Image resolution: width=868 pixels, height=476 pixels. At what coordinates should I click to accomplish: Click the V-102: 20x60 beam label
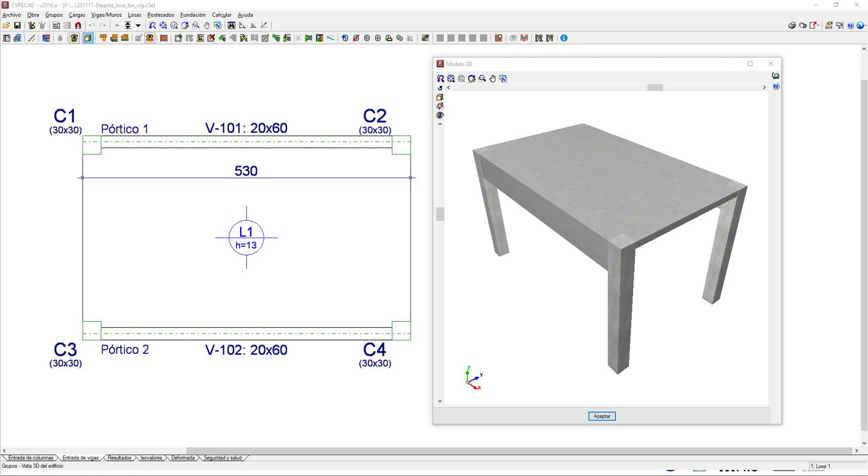246,350
